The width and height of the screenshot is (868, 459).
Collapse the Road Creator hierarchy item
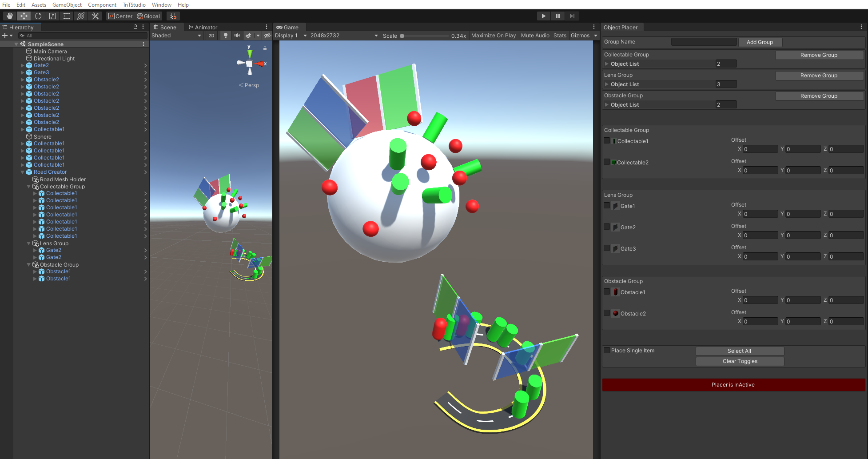tap(22, 172)
